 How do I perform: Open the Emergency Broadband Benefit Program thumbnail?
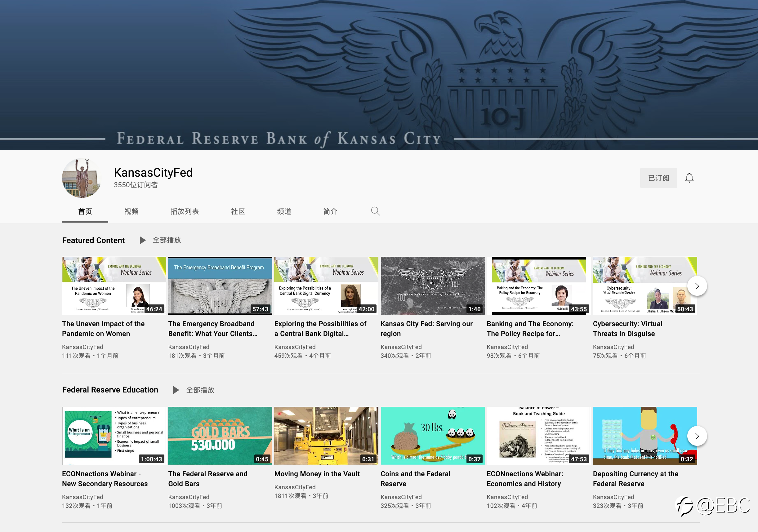click(x=220, y=286)
